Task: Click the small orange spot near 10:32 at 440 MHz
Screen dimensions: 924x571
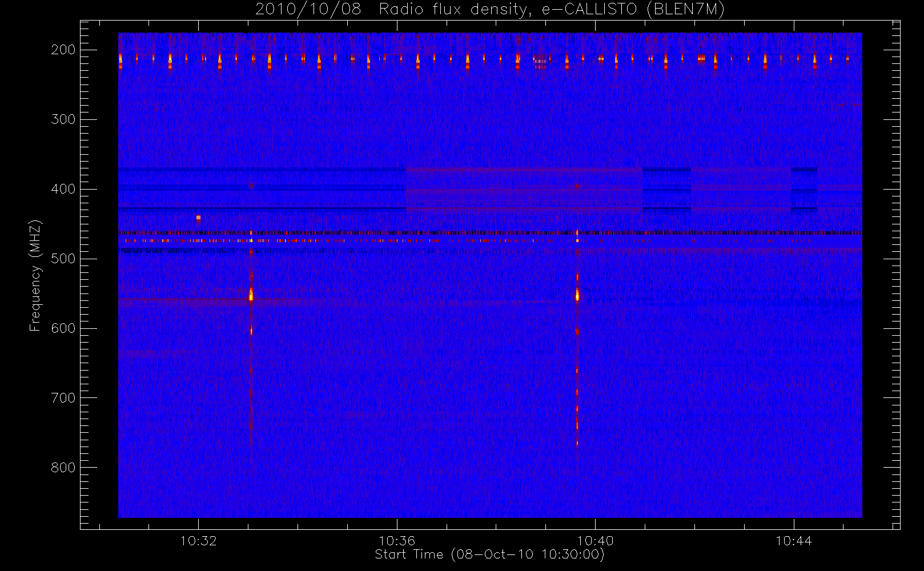Action: (x=198, y=218)
